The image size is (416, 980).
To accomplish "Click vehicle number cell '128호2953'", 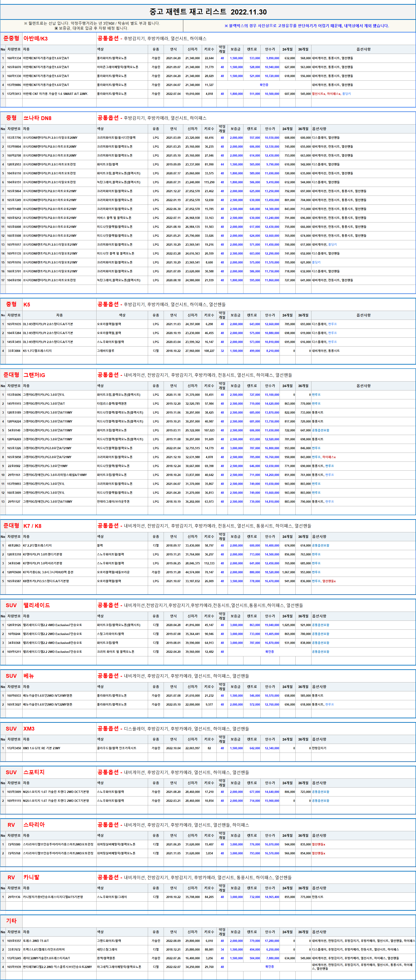I will point(14,164).
